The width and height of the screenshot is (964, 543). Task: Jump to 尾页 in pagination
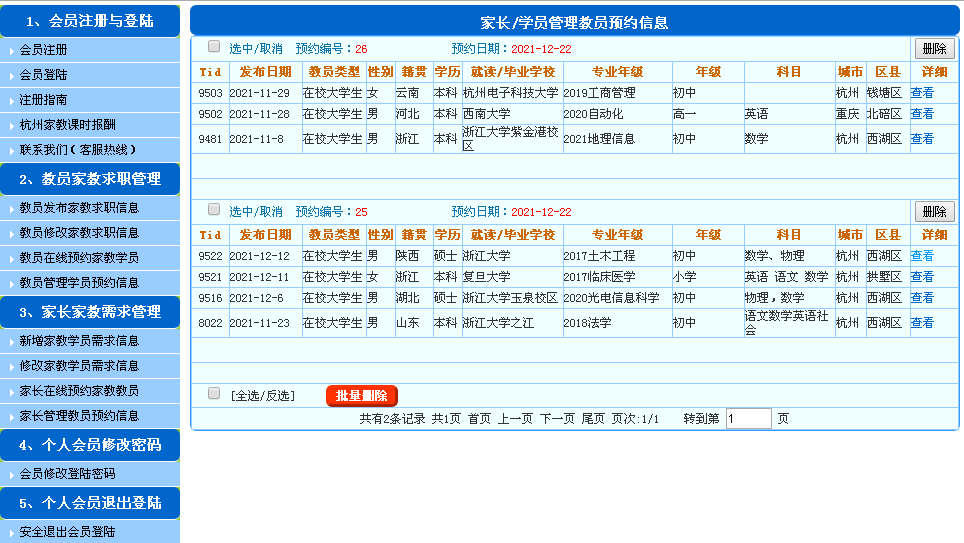tap(593, 419)
